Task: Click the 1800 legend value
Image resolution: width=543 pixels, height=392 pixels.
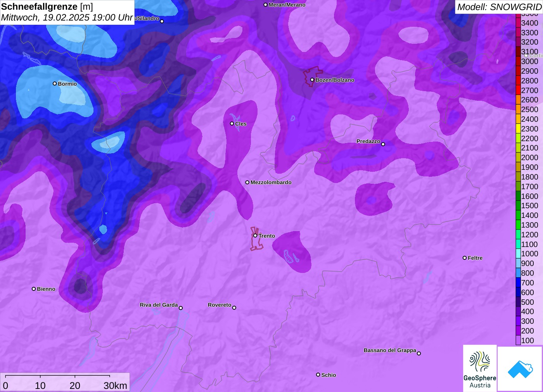Action: [x=530, y=177]
